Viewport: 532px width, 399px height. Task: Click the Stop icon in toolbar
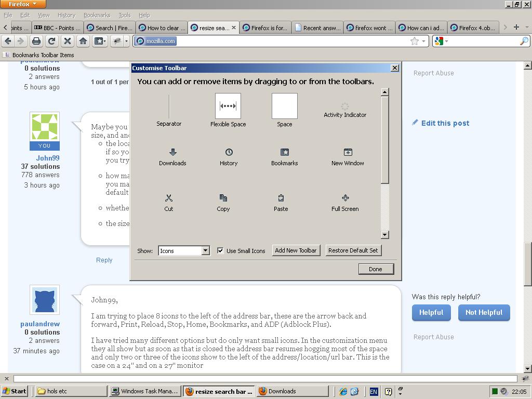(x=68, y=42)
